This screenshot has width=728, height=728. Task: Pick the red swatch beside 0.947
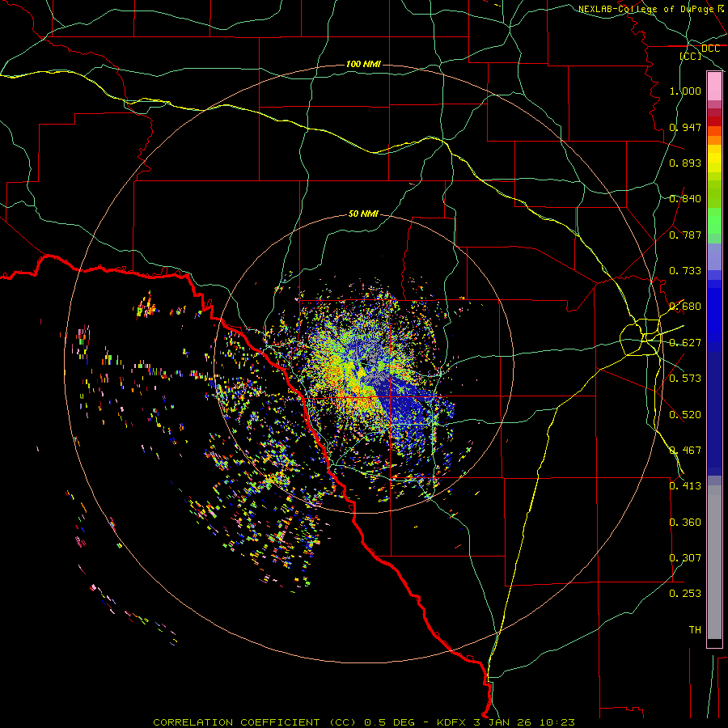point(714,121)
